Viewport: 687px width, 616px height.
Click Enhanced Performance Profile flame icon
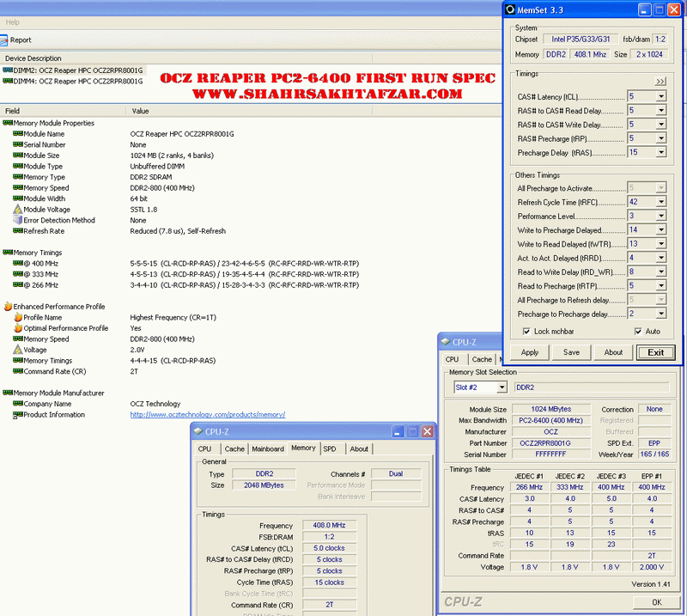tap(8, 307)
